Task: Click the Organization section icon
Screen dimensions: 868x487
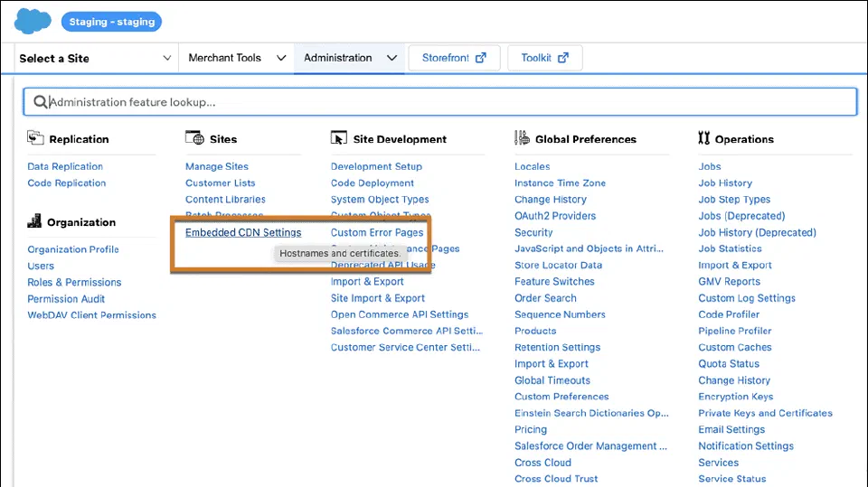Action: (34, 221)
